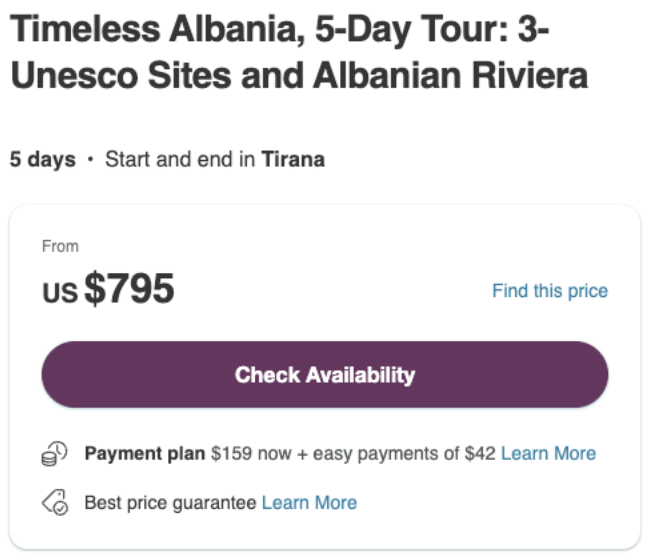Click the 5 days duration label

click(x=43, y=160)
